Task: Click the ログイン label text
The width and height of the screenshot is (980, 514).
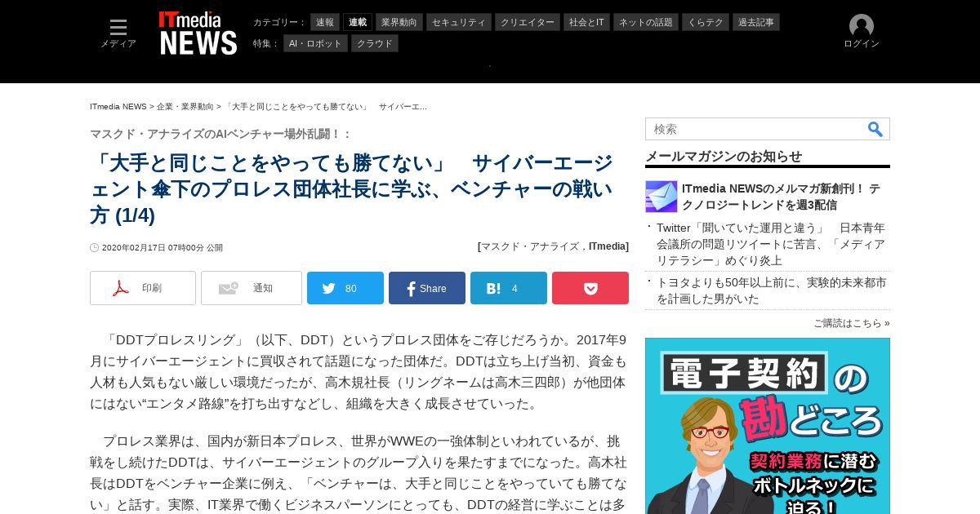Action: point(862,44)
